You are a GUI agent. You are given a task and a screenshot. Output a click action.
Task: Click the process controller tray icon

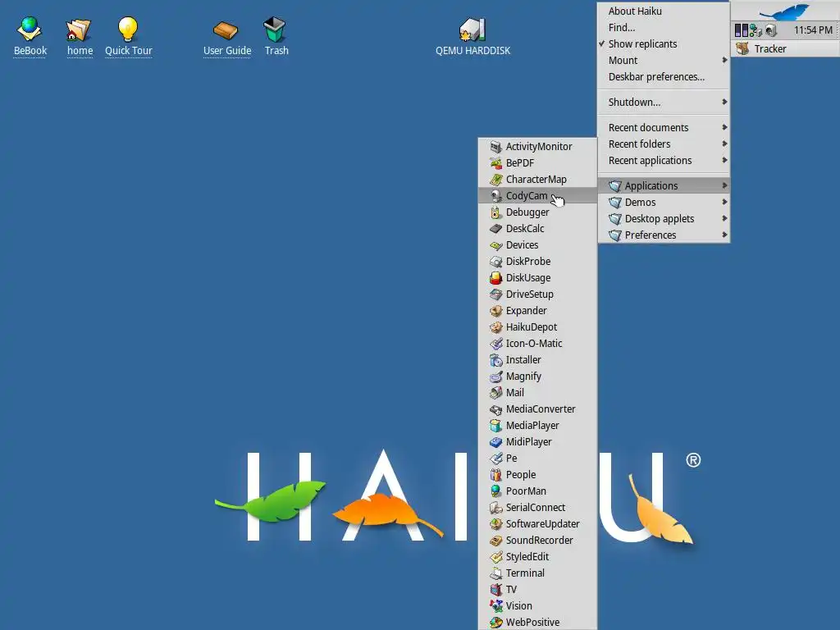[742, 30]
